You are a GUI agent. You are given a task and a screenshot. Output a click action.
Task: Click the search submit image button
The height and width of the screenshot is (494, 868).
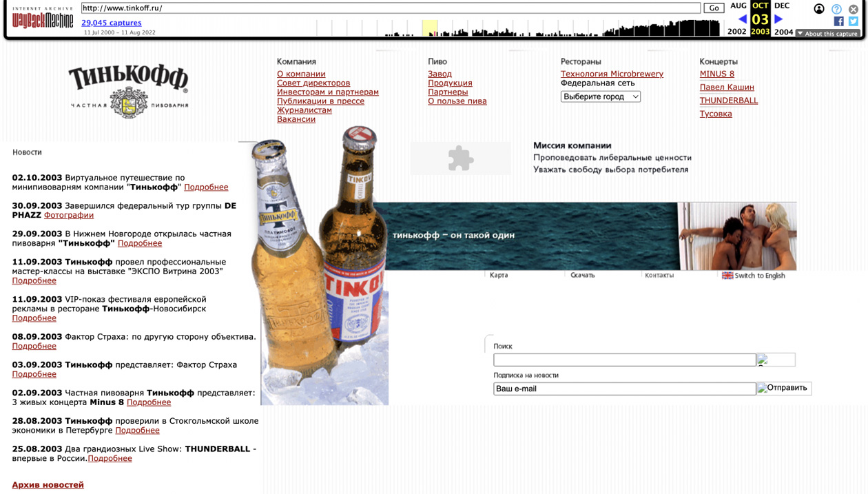pyautogui.click(x=776, y=360)
